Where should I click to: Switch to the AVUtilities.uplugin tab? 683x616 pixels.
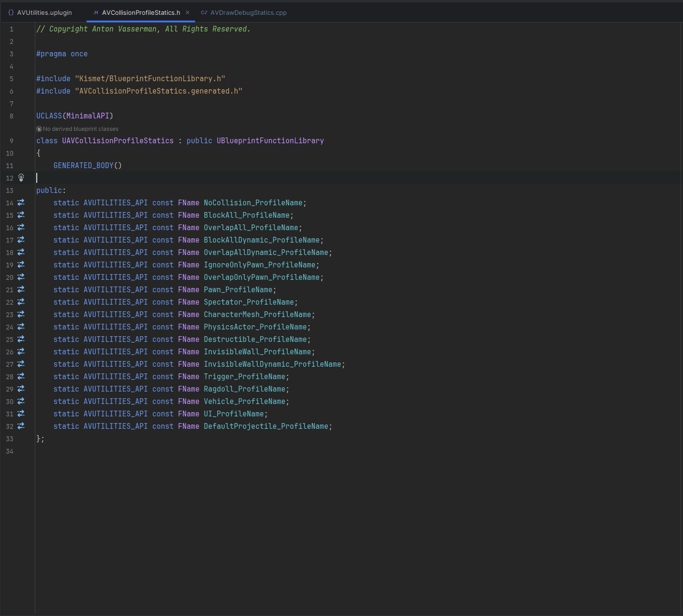coord(40,13)
